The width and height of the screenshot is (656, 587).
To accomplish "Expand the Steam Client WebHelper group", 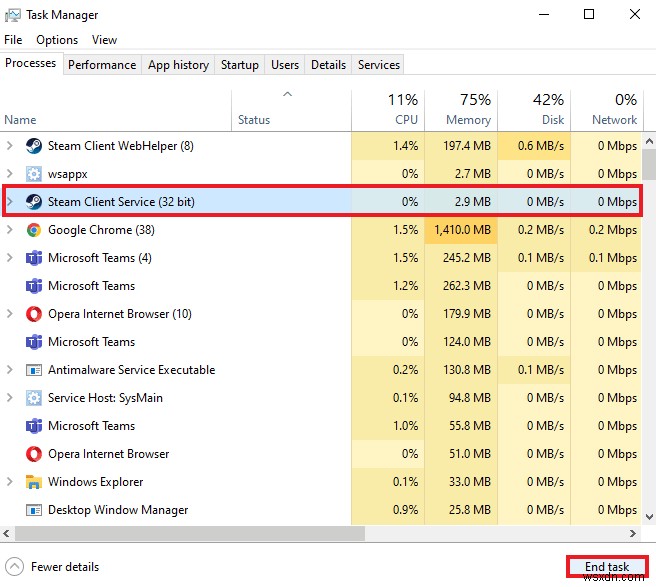I will 10,146.
